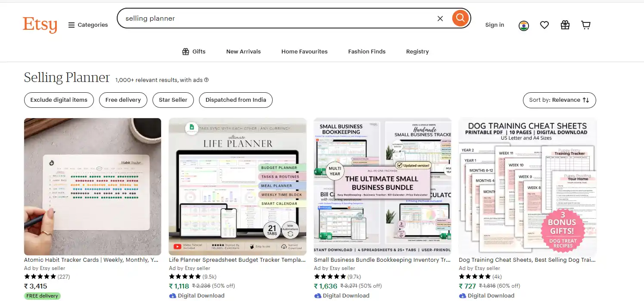Clear the search box with the X
Viewport: 644px width, 301px height.
440,18
